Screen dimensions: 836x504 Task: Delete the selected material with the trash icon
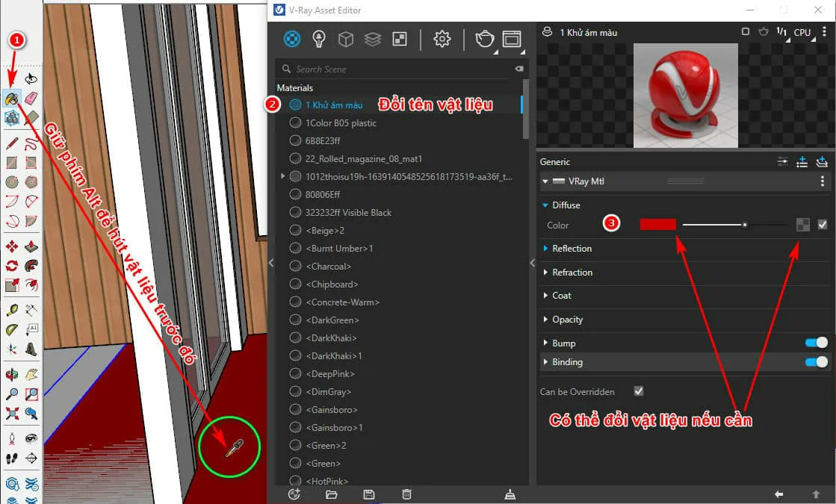pyautogui.click(x=406, y=494)
